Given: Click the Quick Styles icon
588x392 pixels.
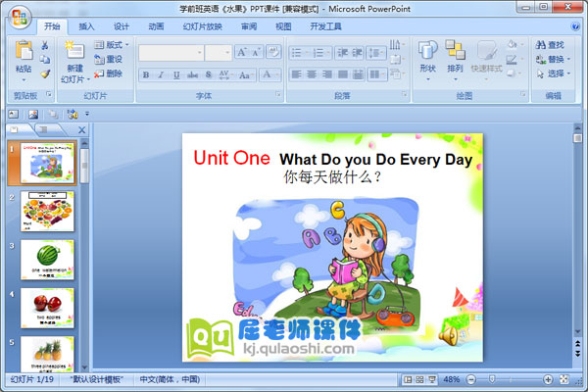Looking at the screenshot, I should point(486,51).
